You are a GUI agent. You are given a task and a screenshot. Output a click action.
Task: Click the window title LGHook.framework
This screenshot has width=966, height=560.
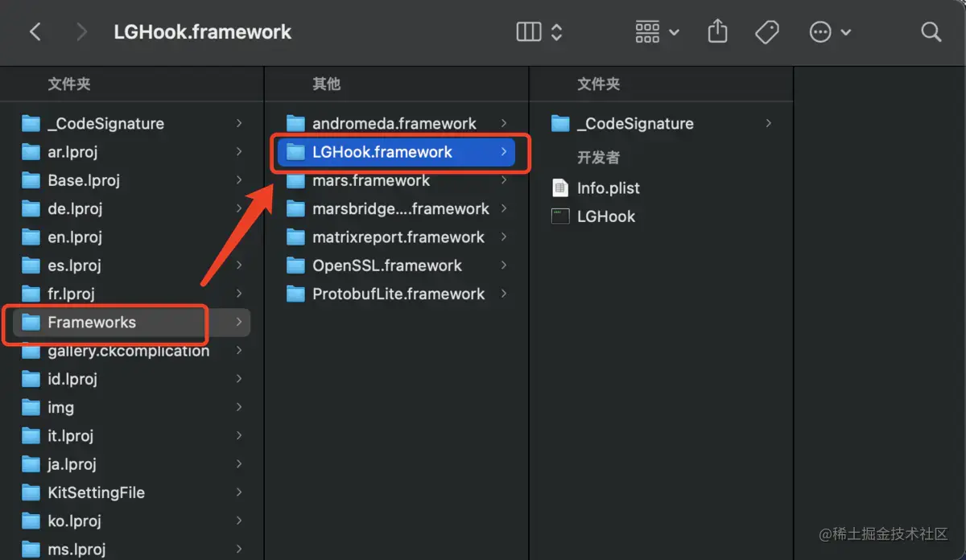[x=203, y=32]
